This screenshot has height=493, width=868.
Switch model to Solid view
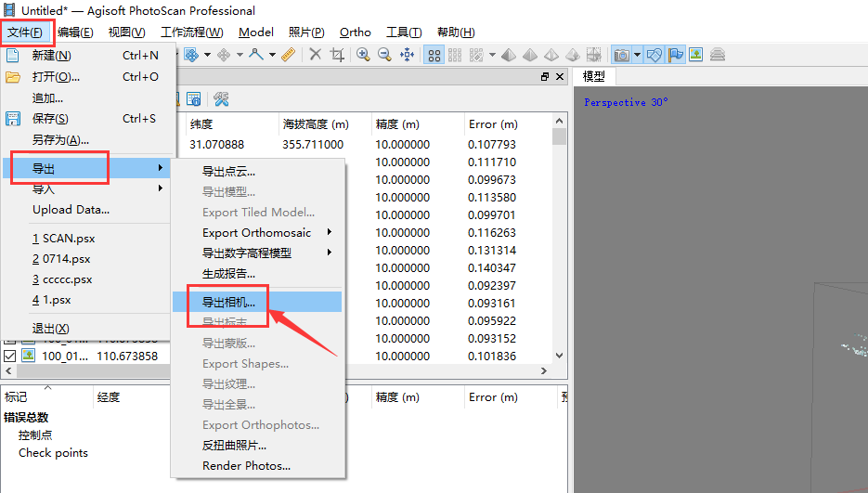tap(530, 55)
